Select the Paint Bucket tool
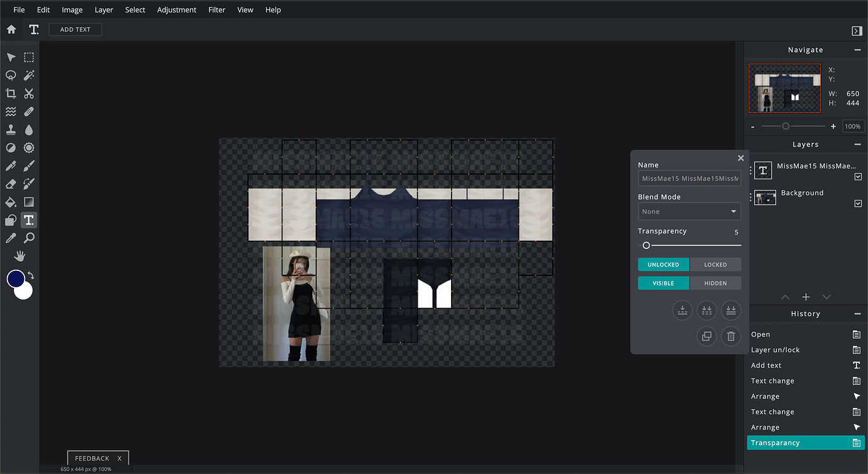The height and width of the screenshot is (474, 868). pos(11,201)
